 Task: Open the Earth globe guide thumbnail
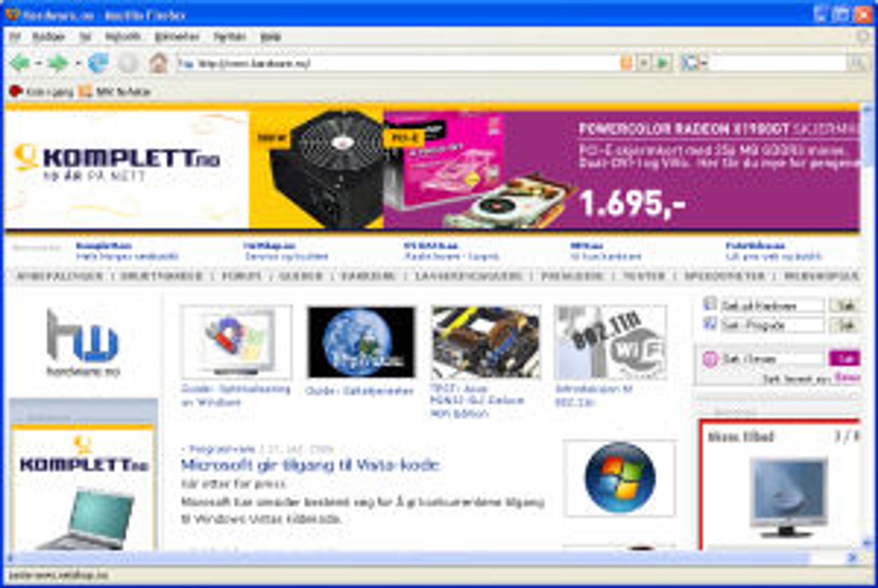(361, 342)
